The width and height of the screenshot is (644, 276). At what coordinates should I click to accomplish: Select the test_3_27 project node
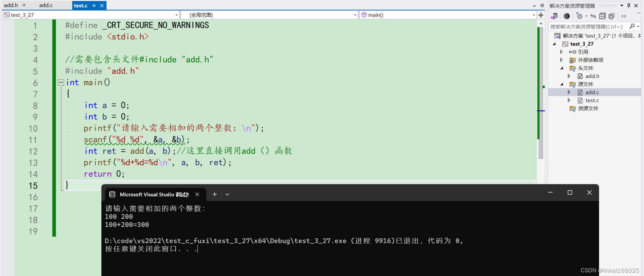(582, 44)
